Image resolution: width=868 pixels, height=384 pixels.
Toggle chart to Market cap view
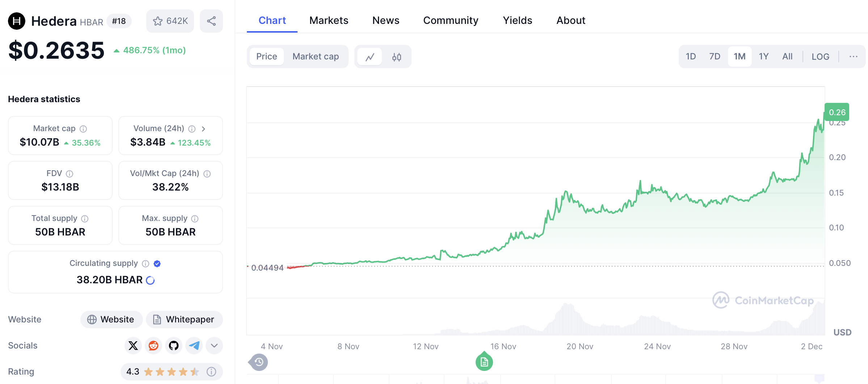(x=315, y=57)
